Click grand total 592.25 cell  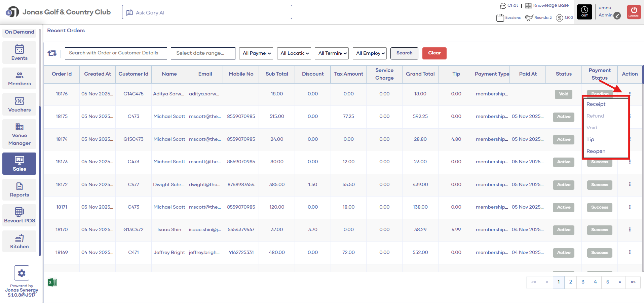point(420,116)
